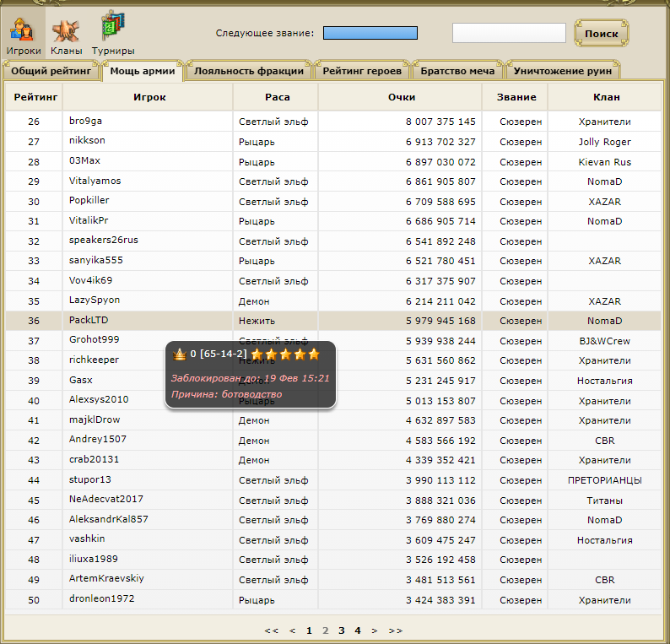Screen dimensions: 670x644
Task: Select player iliuxa1989
Action: (x=93, y=559)
